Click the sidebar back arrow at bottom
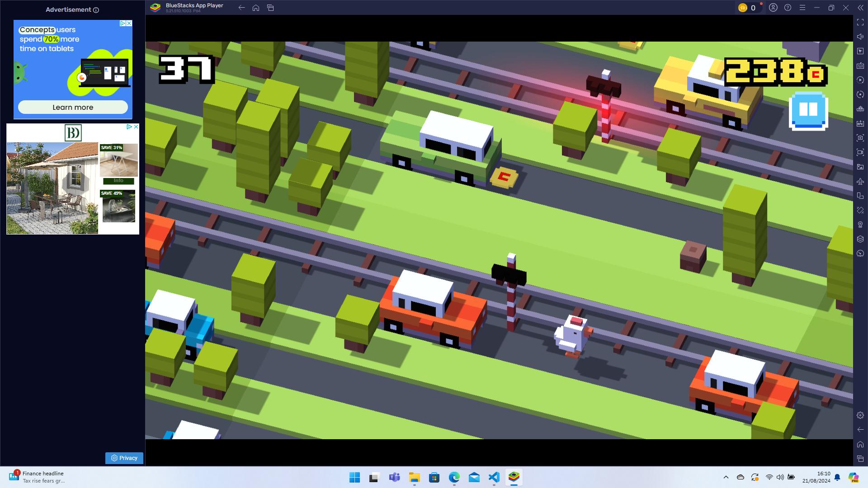The width and height of the screenshot is (868, 488). (x=860, y=430)
